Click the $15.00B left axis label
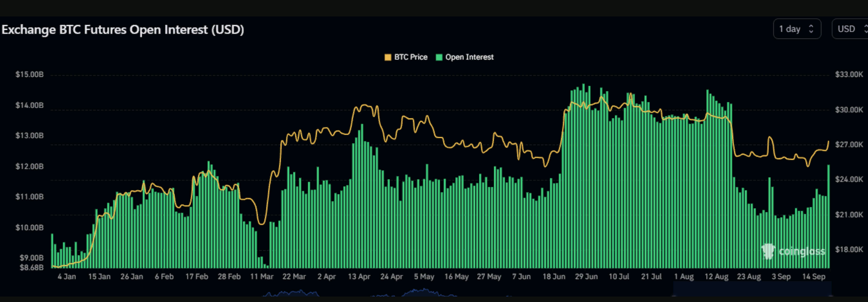Screen dimensions: 868x302 point(29,75)
